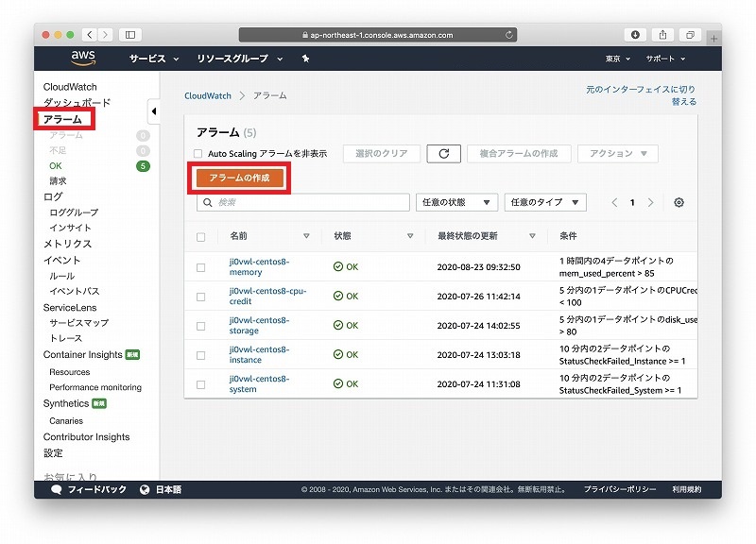Refresh the alarm list
This screenshot has height=544, width=756.
(443, 154)
